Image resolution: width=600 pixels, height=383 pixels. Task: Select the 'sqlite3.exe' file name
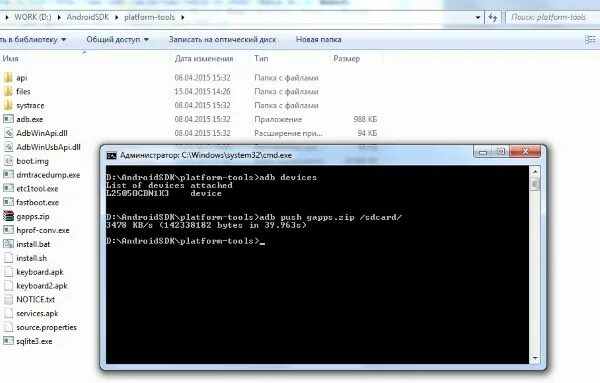pos(34,341)
